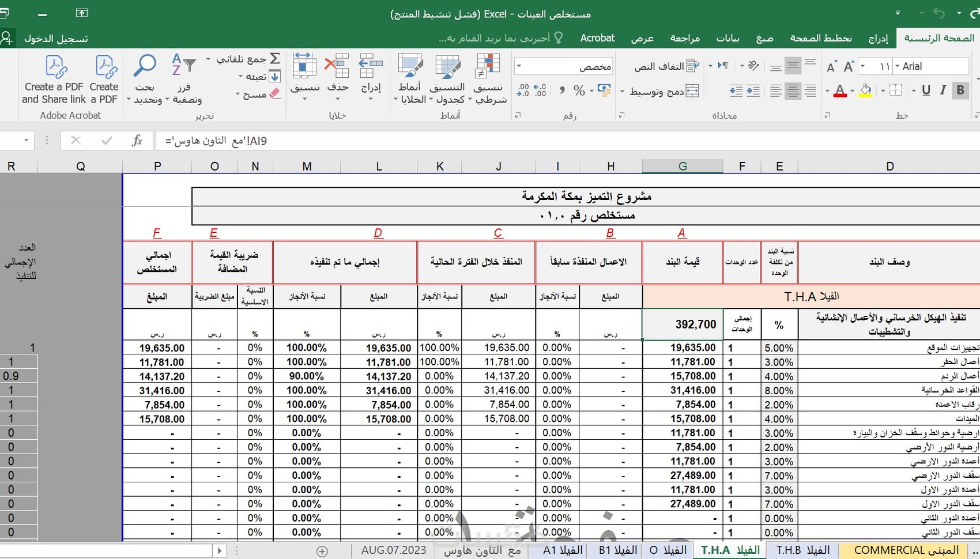Click cell G value 392,700
The height and width of the screenshot is (559, 980).
coord(683,324)
